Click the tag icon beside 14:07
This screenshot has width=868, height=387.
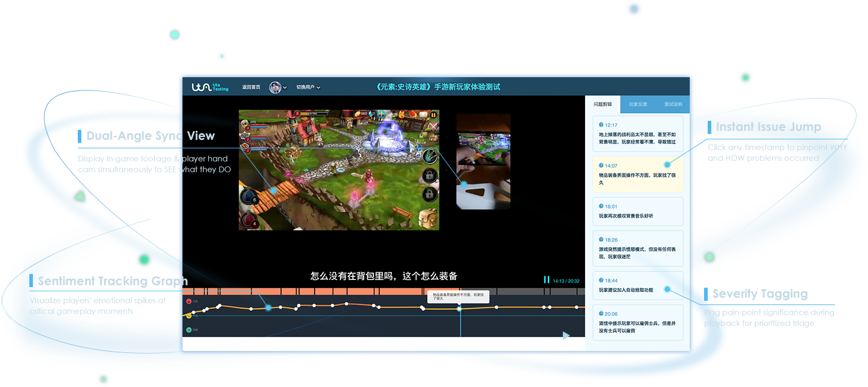[601, 165]
